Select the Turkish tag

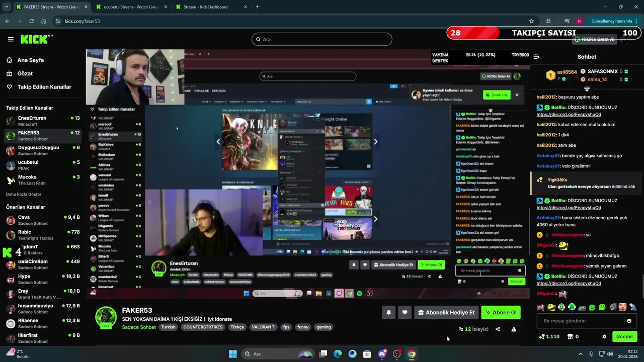pos(168,327)
